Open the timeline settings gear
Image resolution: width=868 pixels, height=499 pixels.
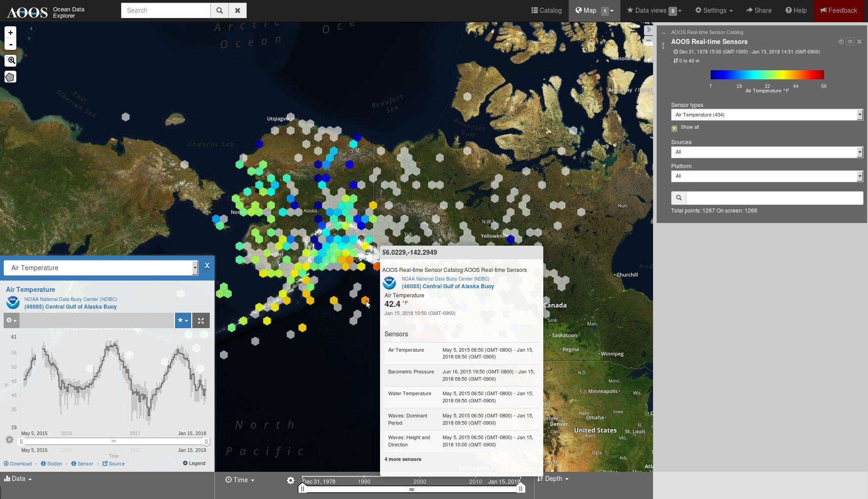click(x=291, y=480)
